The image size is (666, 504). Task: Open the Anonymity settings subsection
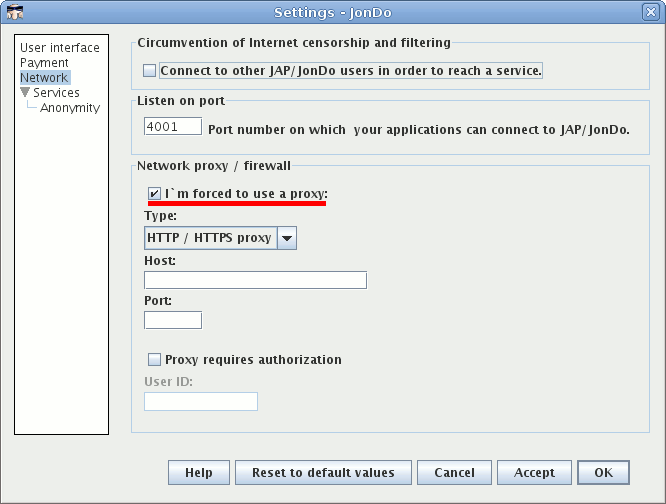[70, 108]
